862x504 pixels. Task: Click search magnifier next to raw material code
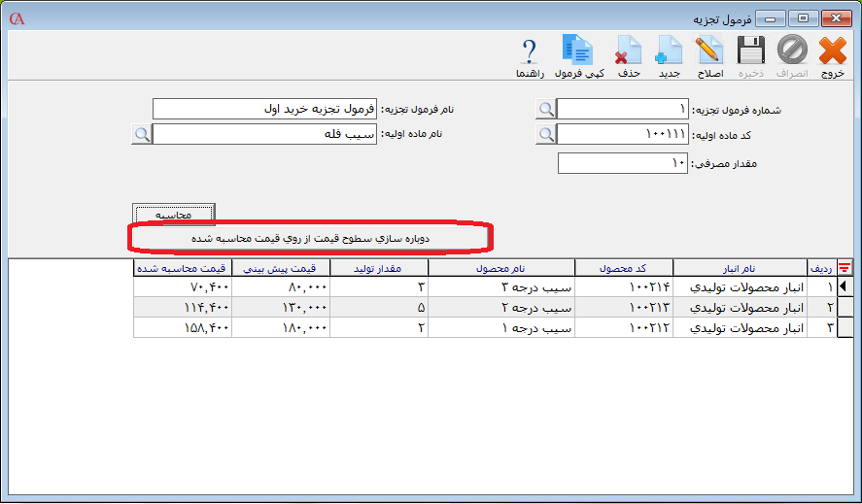546,134
